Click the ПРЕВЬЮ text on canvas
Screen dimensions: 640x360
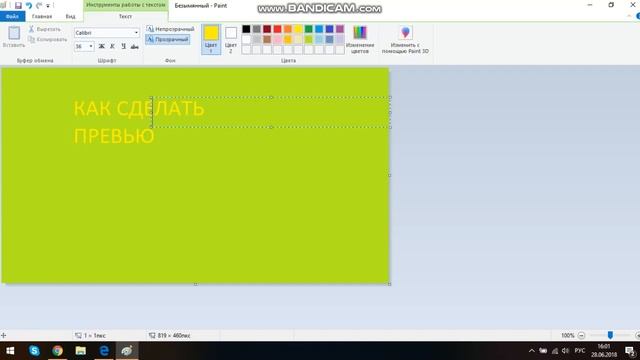114,136
